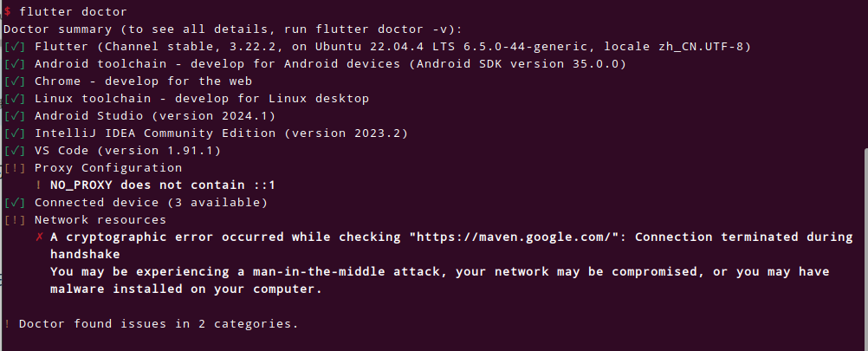This screenshot has height=351, width=868.
Task: Click the 'flutter doctor' command at prompt
Action: (73, 11)
